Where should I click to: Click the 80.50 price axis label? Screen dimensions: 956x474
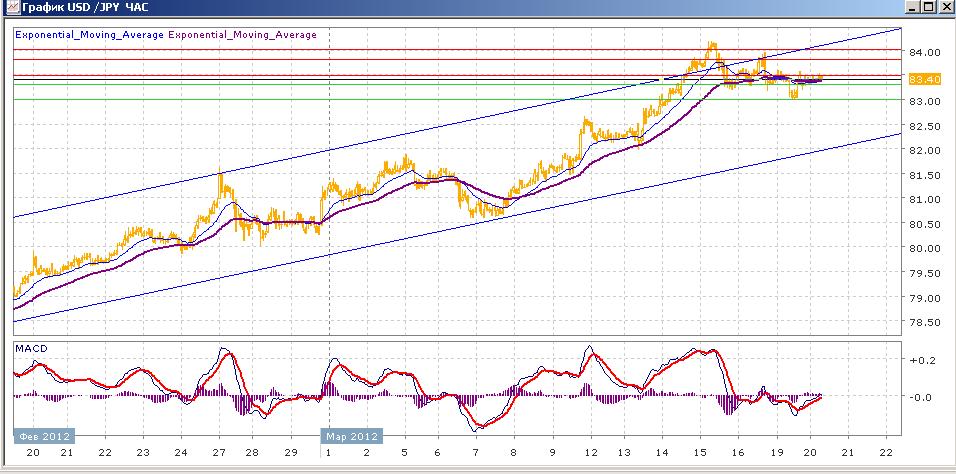click(x=925, y=224)
